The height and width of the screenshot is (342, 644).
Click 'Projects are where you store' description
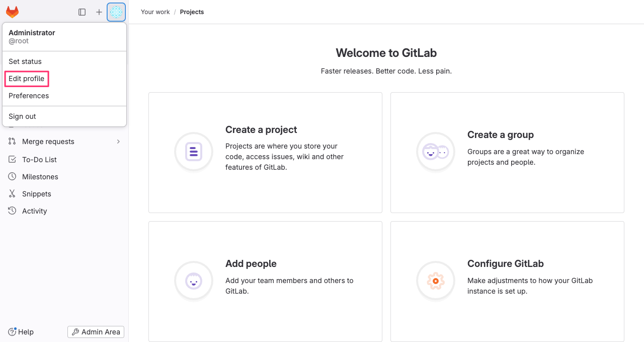285,157
